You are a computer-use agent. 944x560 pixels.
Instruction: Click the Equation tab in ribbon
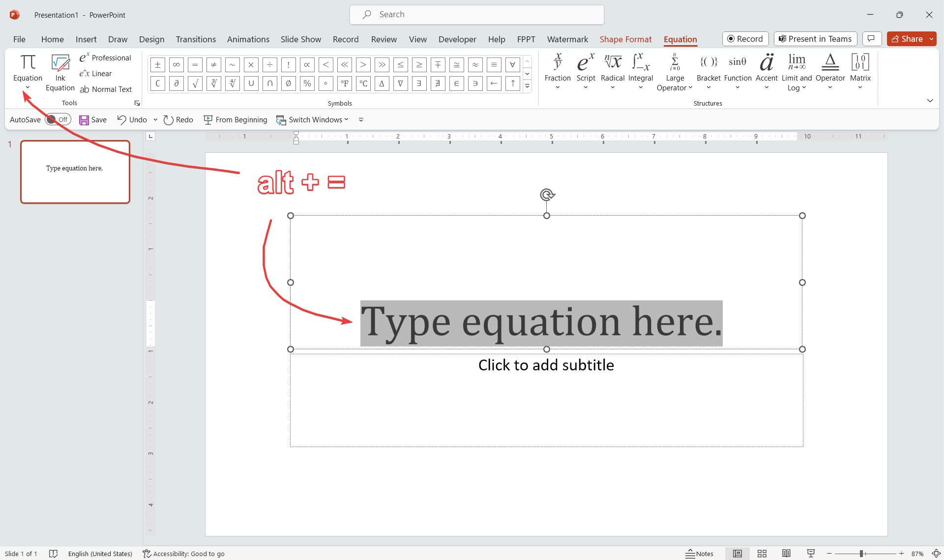tap(680, 39)
